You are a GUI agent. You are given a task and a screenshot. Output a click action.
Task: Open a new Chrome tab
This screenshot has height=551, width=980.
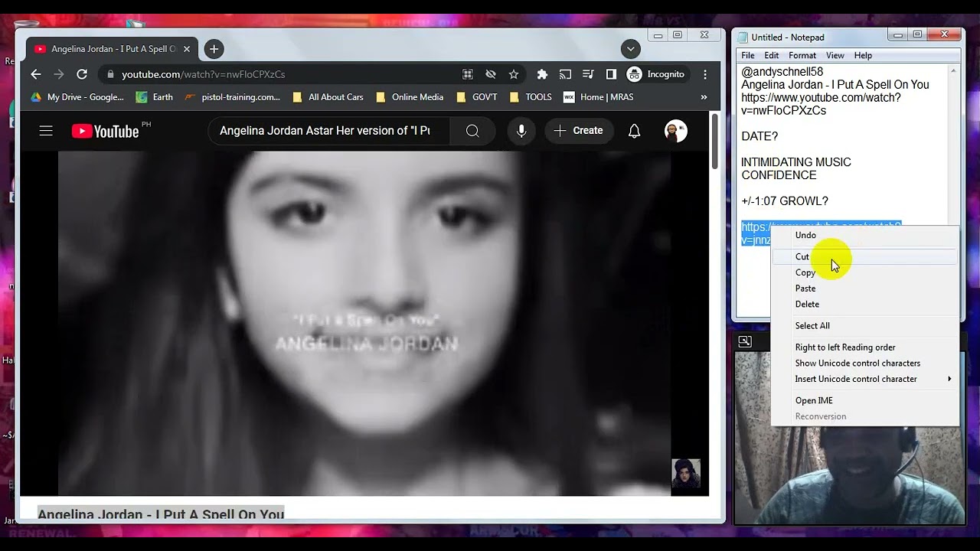(214, 49)
